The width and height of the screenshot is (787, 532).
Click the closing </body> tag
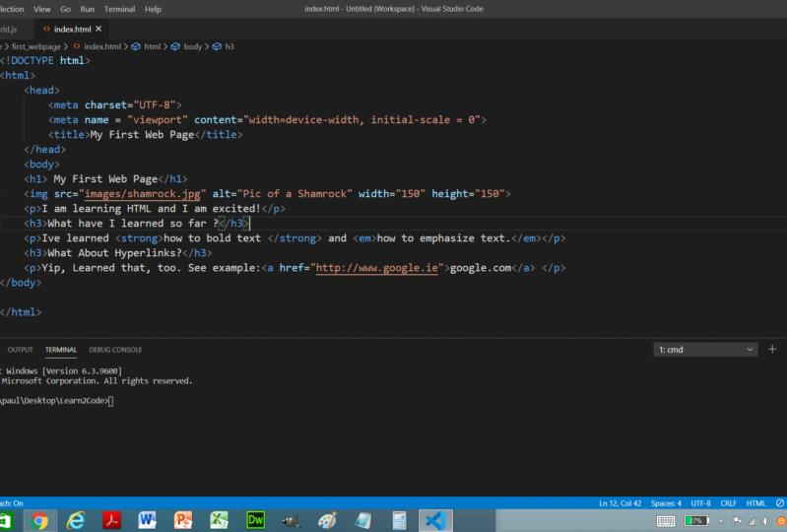[21, 283]
